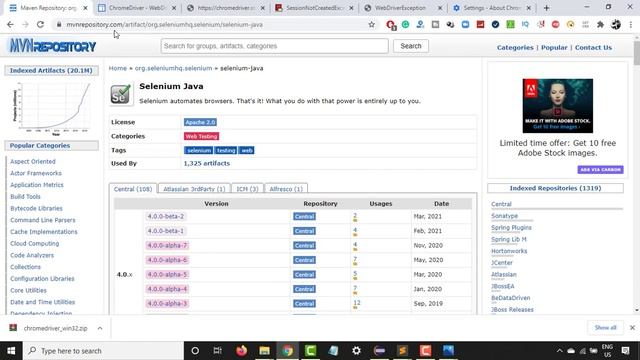Click the MVN Repository logo
Image resolution: width=640 pixels, height=360 pixels.
53,46
